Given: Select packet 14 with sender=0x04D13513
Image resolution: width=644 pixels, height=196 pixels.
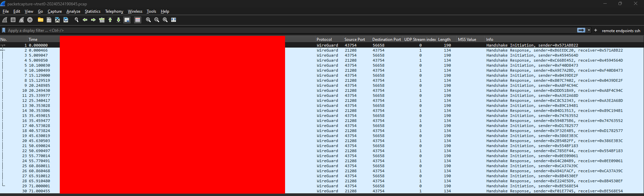Looking at the screenshot, I should 322,111.
